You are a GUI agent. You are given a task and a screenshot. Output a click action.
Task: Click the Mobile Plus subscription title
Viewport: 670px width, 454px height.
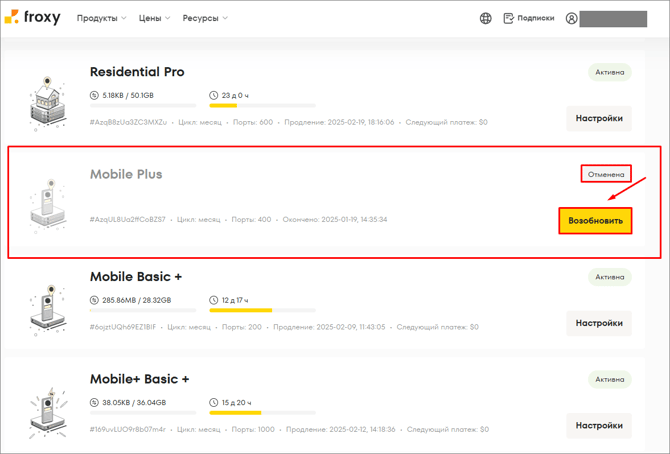[126, 174]
